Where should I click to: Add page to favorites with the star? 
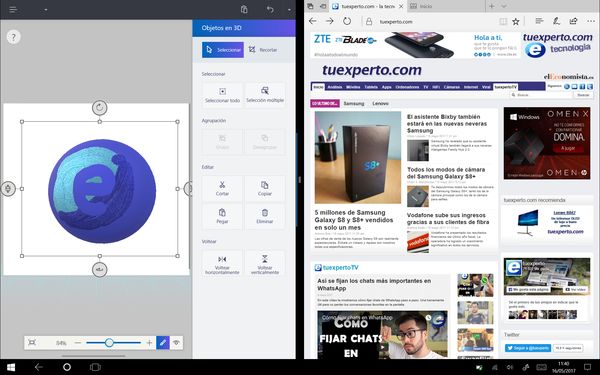click(x=516, y=22)
